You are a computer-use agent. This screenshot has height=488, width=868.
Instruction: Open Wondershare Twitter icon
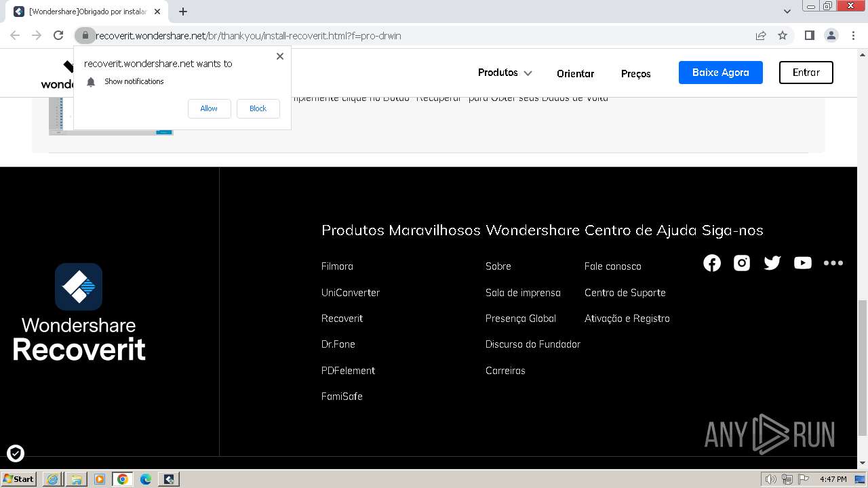click(772, 263)
